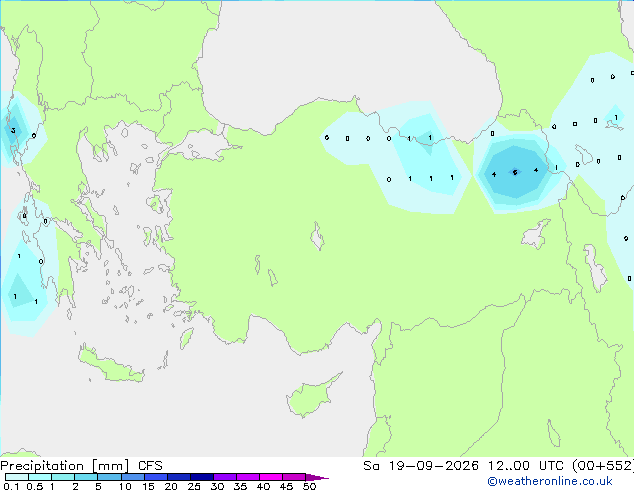
Task: Click the 'Sa' weekday label
Action: click(371, 466)
